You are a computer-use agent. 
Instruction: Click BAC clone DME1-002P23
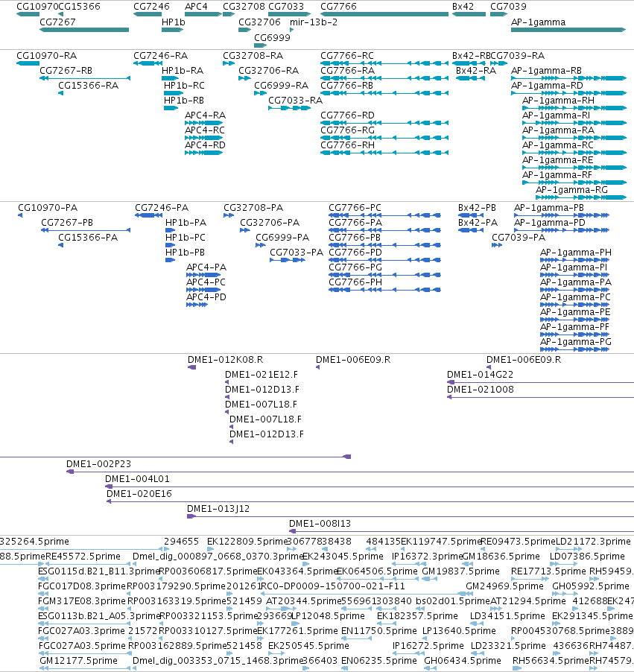[x=98, y=464]
